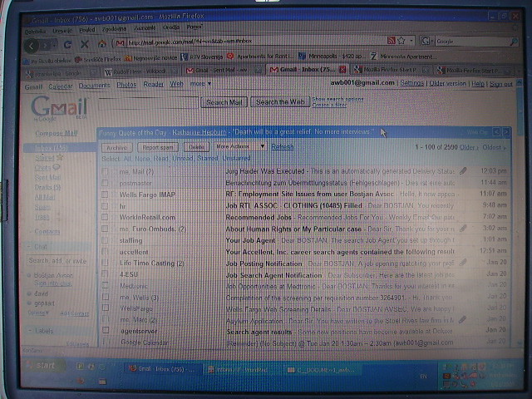Click the Gmail logo
Image resolution: width=532 pixels, height=399 pixels.
pyautogui.click(x=60, y=108)
